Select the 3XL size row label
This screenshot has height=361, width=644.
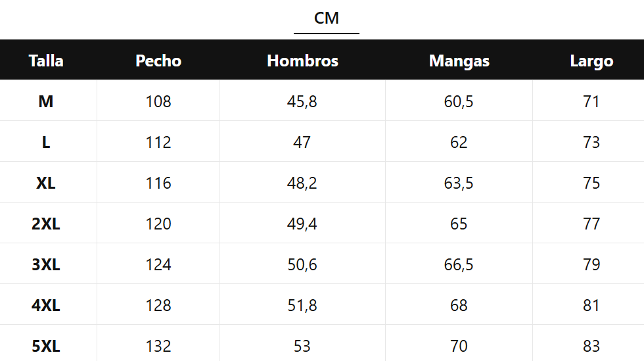click(46, 265)
